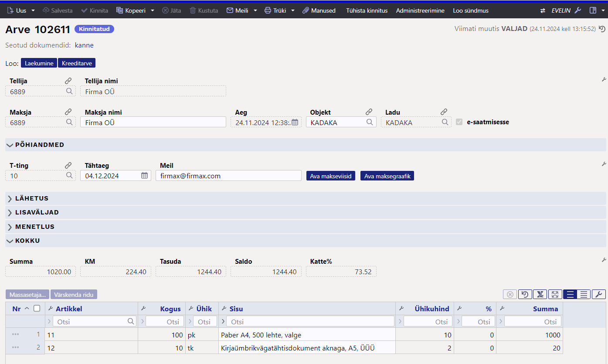The image size is (608, 364).
Task: Click the Meil email input field
Action: 228,176
